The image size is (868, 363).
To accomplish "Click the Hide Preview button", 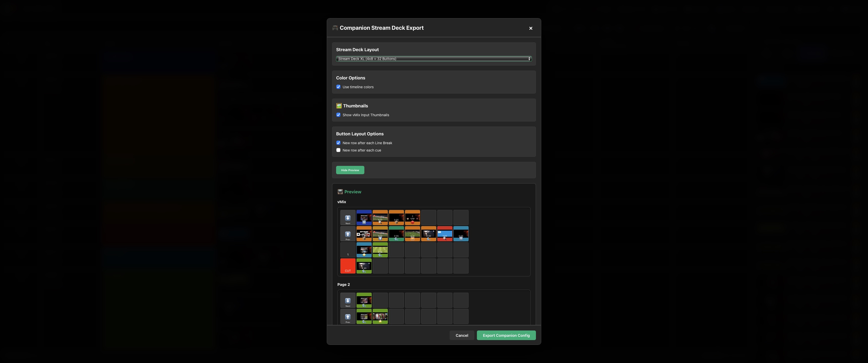I will 350,170.
